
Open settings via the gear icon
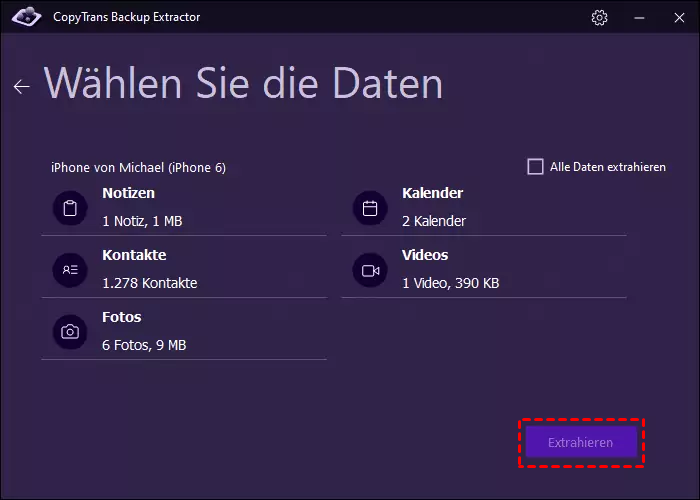click(x=600, y=18)
